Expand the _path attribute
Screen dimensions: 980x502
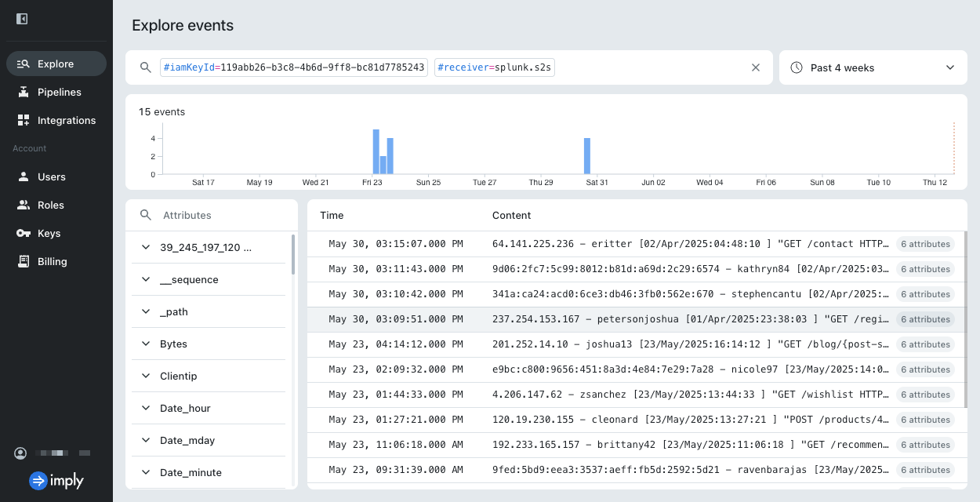coord(209,311)
